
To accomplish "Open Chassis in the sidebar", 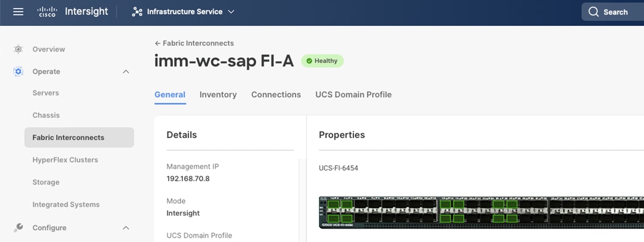I will click(46, 115).
